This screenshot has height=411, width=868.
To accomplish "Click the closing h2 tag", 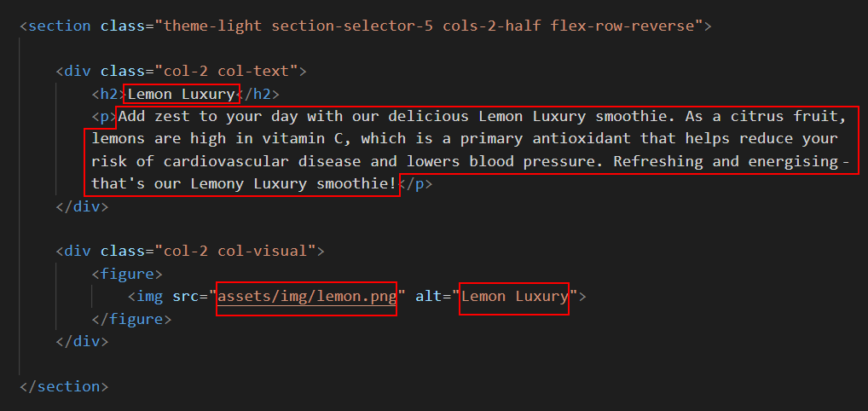I will point(258,94).
